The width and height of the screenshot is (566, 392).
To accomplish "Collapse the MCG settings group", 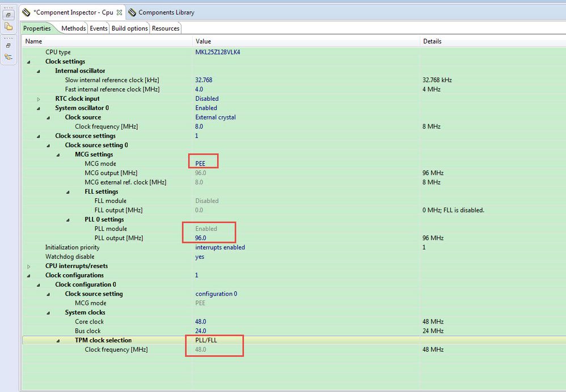I will 58,155.
